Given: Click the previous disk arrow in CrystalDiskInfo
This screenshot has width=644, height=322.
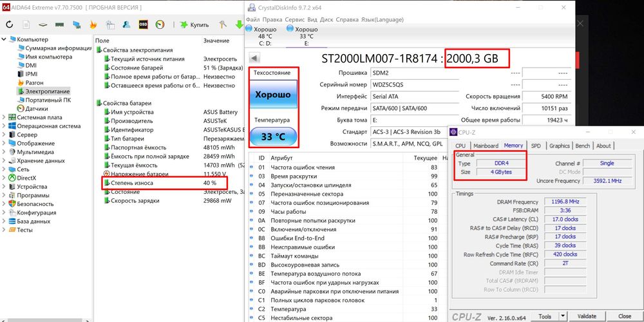Looking at the screenshot, I should click(x=254, y=58).
